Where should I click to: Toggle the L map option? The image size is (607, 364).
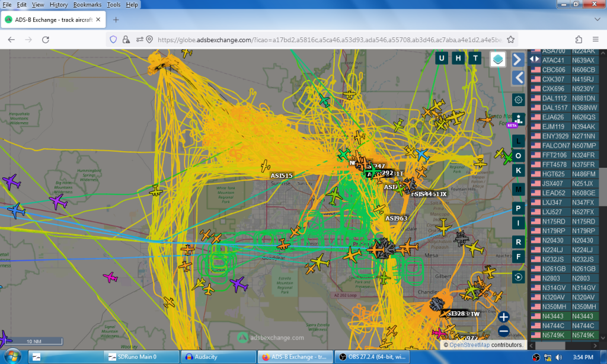click(x=518, y=141)
